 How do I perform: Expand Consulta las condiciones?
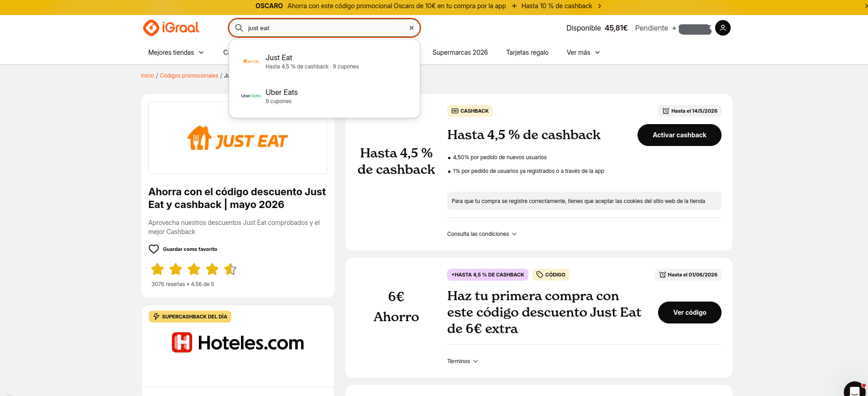click(482, 234)
